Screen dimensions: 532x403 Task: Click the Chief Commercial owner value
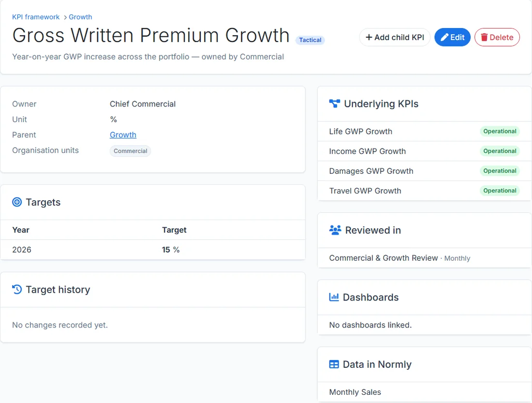(x=143, y=104)
